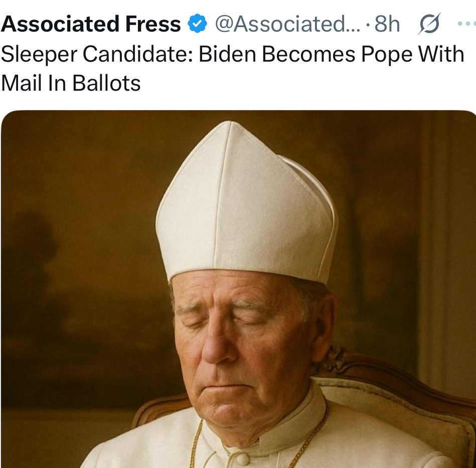Click the blue verified checkmark badge

[x=198, y=24]
